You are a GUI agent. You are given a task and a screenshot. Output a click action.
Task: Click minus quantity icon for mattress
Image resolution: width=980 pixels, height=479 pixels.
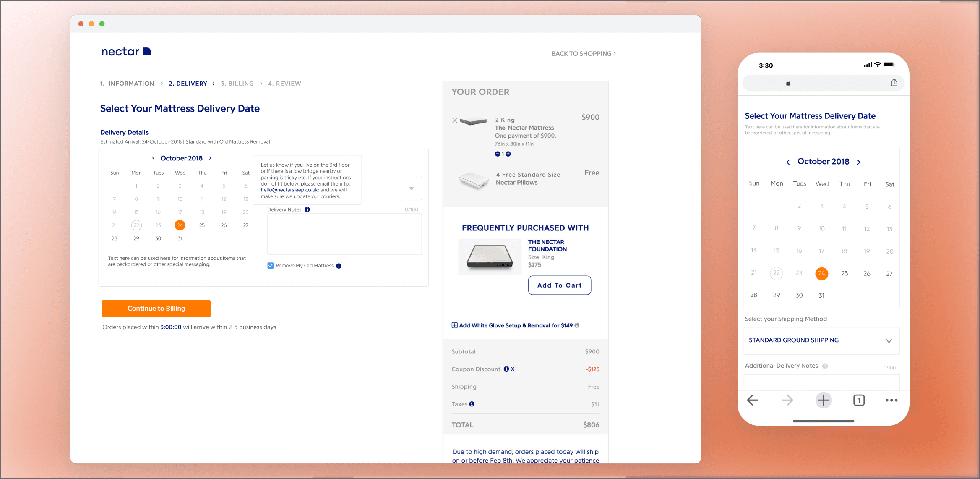click(x=498, y=154)
